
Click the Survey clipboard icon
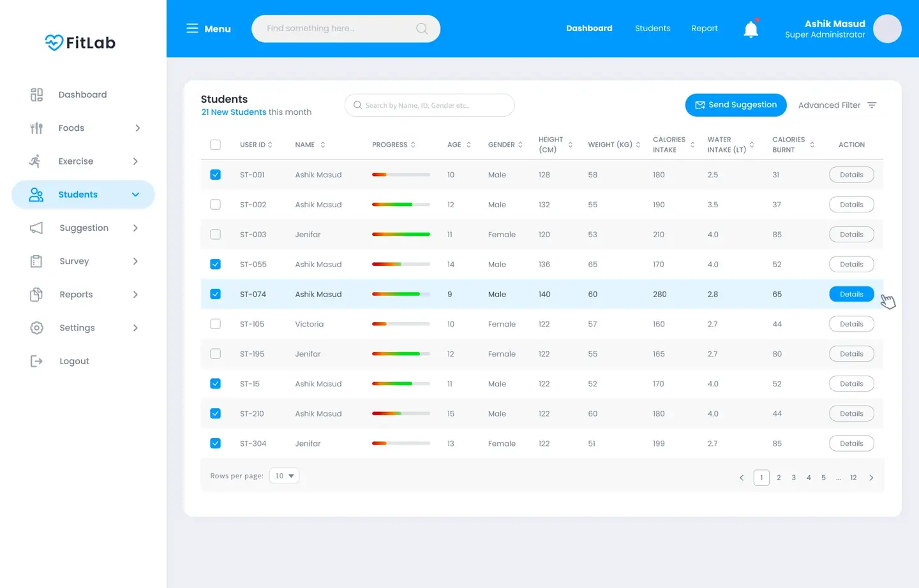(x=36, y=261)
